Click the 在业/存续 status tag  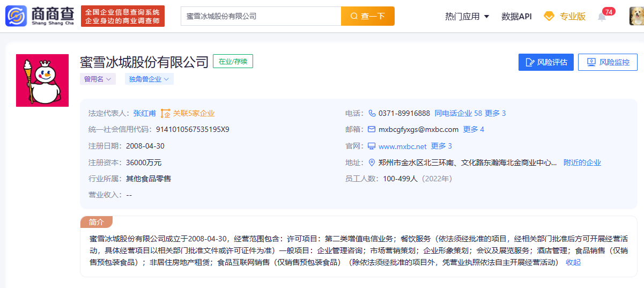[233, 62]
